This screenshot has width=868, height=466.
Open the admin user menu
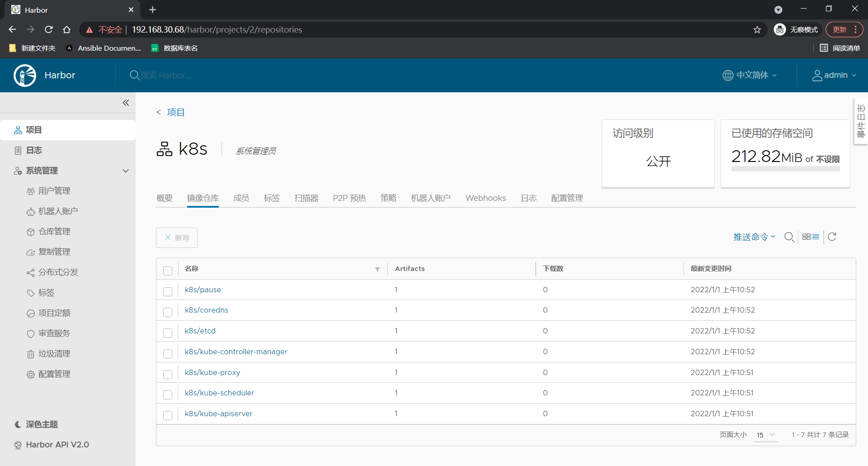point(834,75)
